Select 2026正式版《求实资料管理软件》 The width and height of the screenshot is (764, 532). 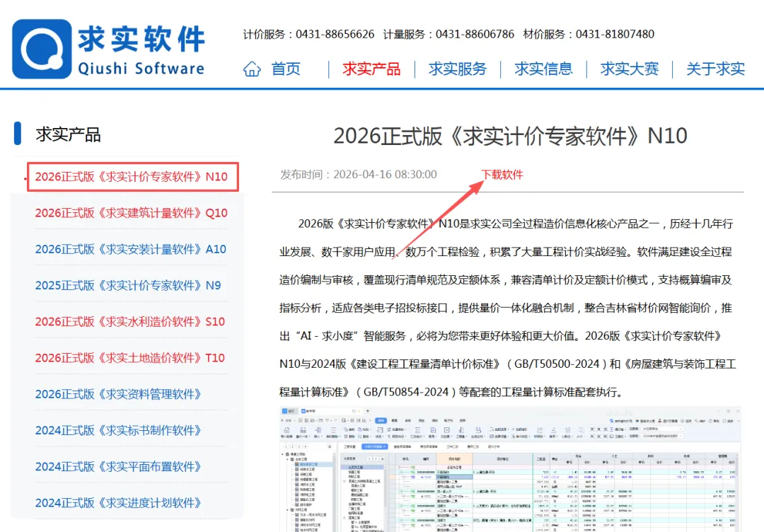pos(118,393)
